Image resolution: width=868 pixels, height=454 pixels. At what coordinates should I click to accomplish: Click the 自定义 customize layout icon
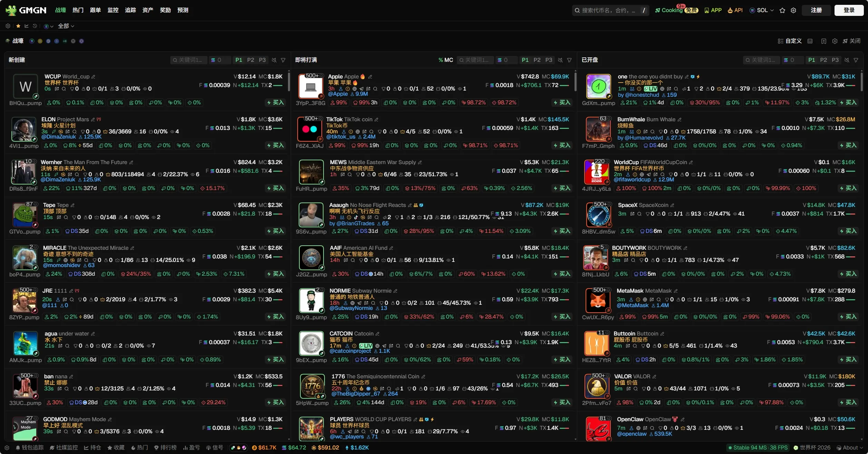click(789, 41)
